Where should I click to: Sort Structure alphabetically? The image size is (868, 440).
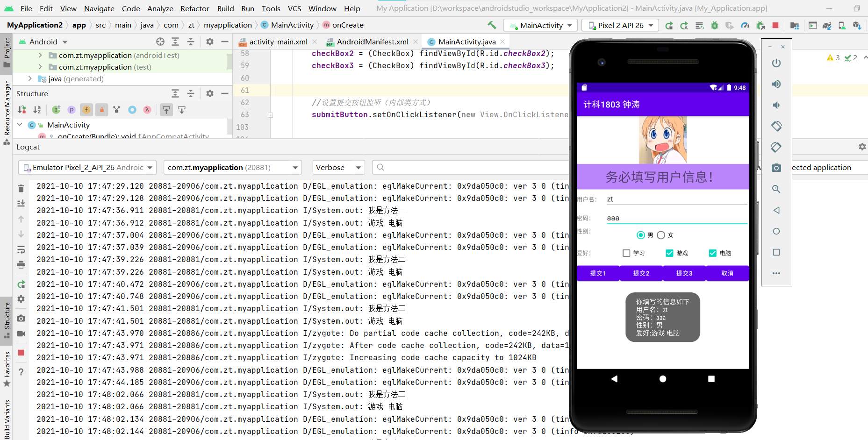[37, 110]
